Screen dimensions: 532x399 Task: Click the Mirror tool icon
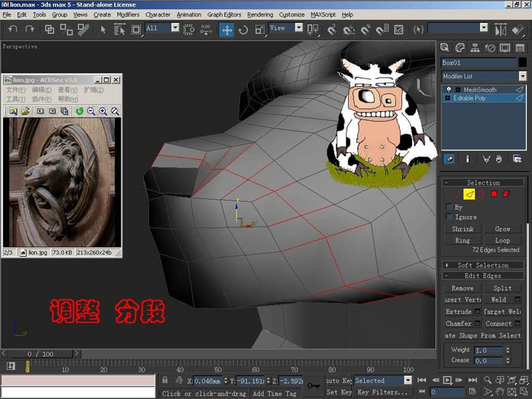(500, 30)
